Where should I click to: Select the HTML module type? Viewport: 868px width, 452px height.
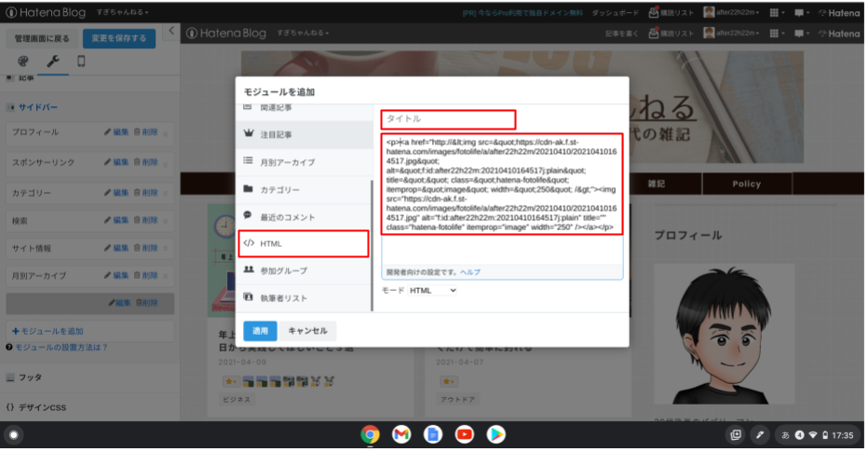tap(304, 244)
